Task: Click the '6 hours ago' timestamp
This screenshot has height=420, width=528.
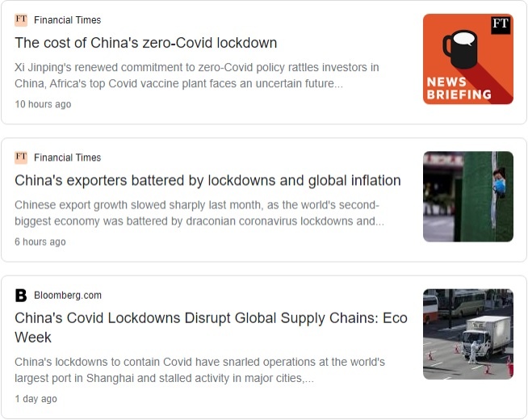Action: pos(40,241)
